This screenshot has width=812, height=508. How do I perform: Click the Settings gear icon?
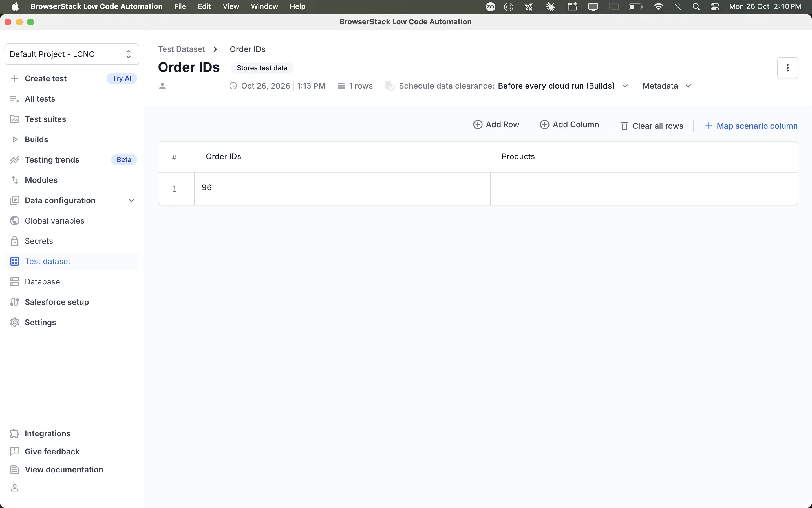pyautogui.click(x=14, y=322)
